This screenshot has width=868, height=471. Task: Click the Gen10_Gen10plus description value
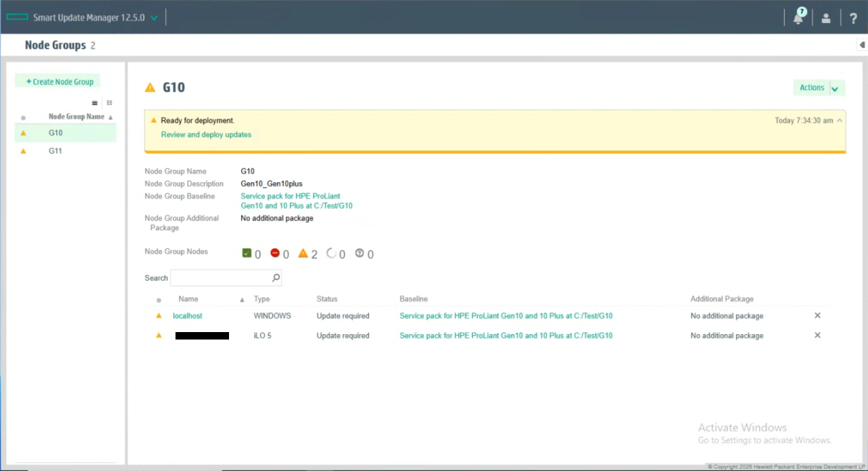tap(272, 184)
